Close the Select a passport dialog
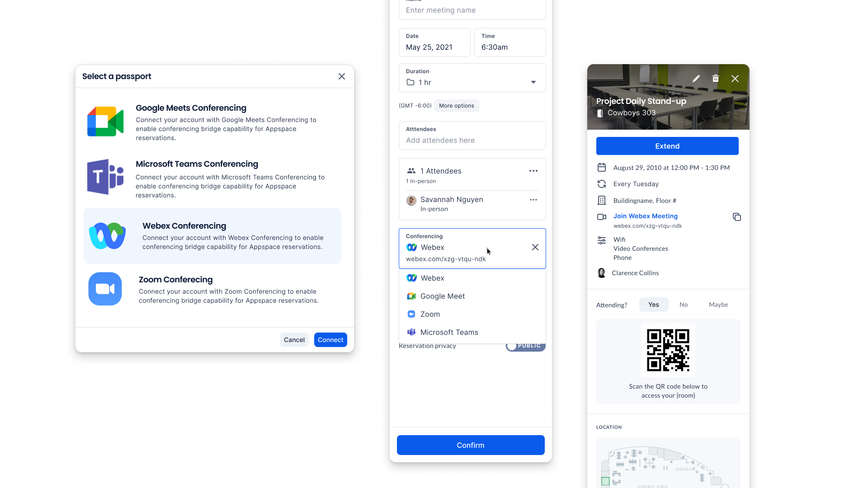Viewport: 868px width, 488px height. [342, 76]
